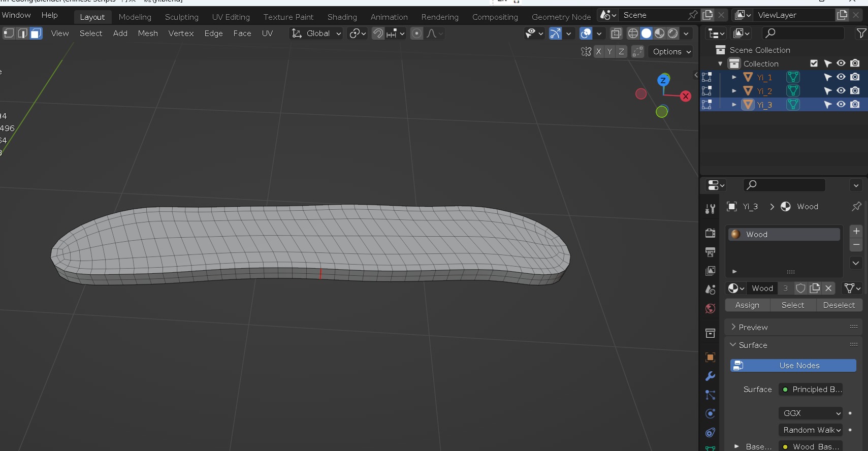Remove the selected material slot
The height and width of the screenshot is (451, 868).
pos(856,245)
